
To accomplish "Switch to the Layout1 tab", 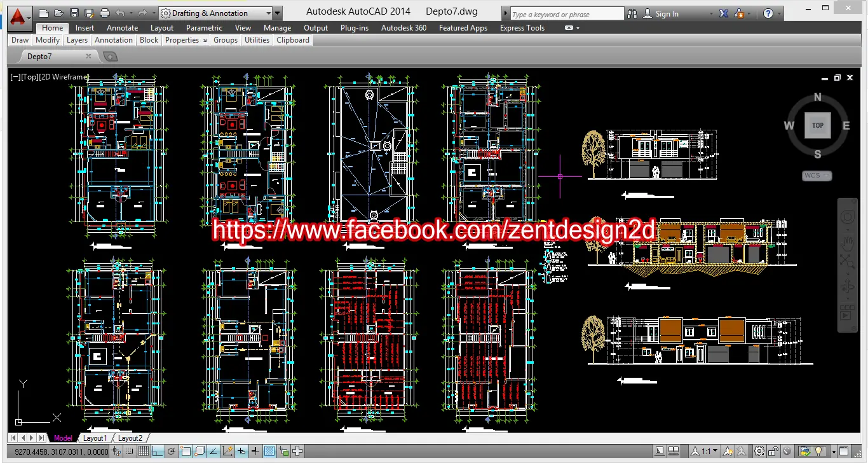I will 95,438.
